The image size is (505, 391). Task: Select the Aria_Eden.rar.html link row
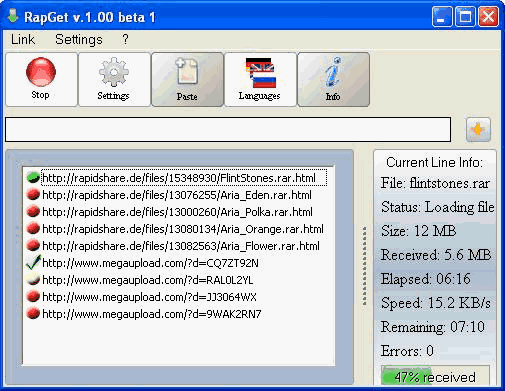coord(177,195)
